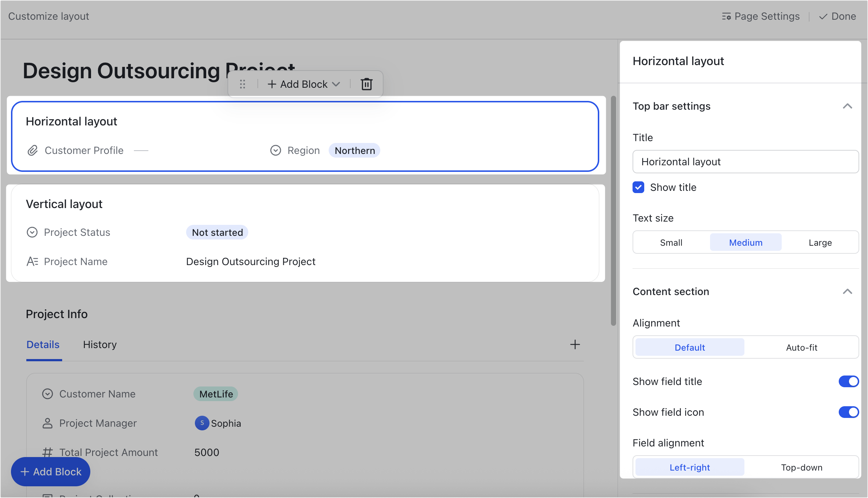Click the Page Settings icon
Image resolution: width=868 pixels, height=498 pixels.
(x=726, y=16)
